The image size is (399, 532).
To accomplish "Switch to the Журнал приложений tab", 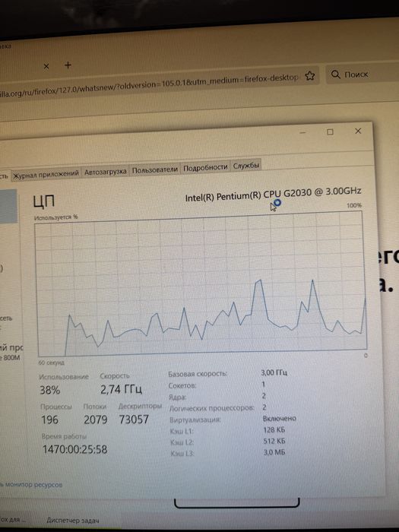I will 46,174.
